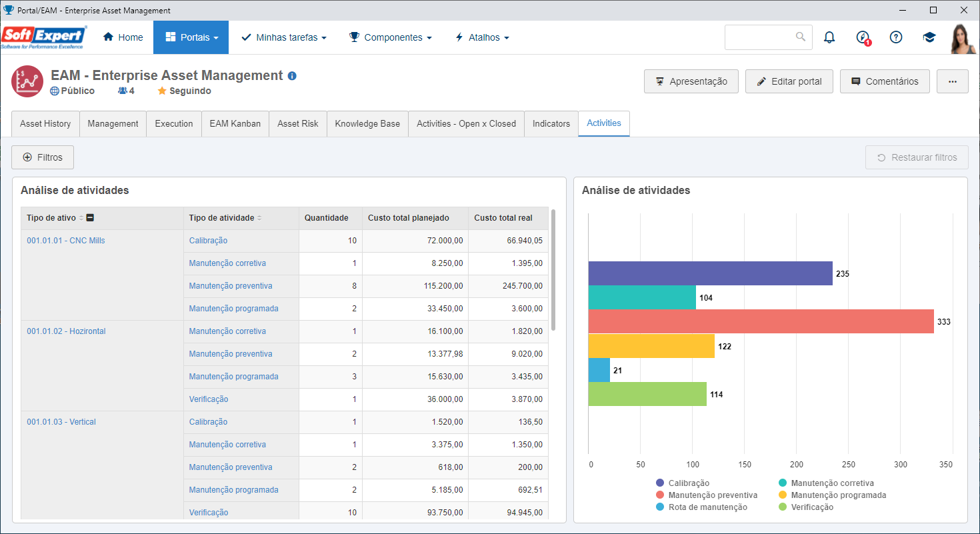
Task: Open the 001.01.01 - CNC Mills link
Action: click(66, 241)
